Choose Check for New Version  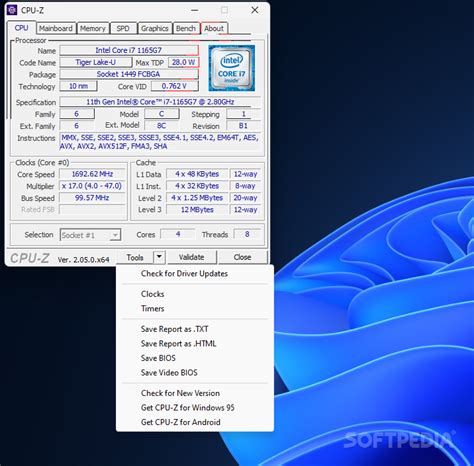tap(180, 393)
